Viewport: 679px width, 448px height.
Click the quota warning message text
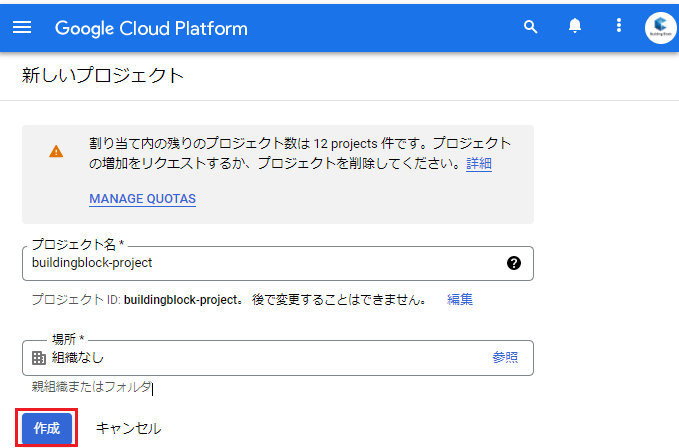pos(300,153)
